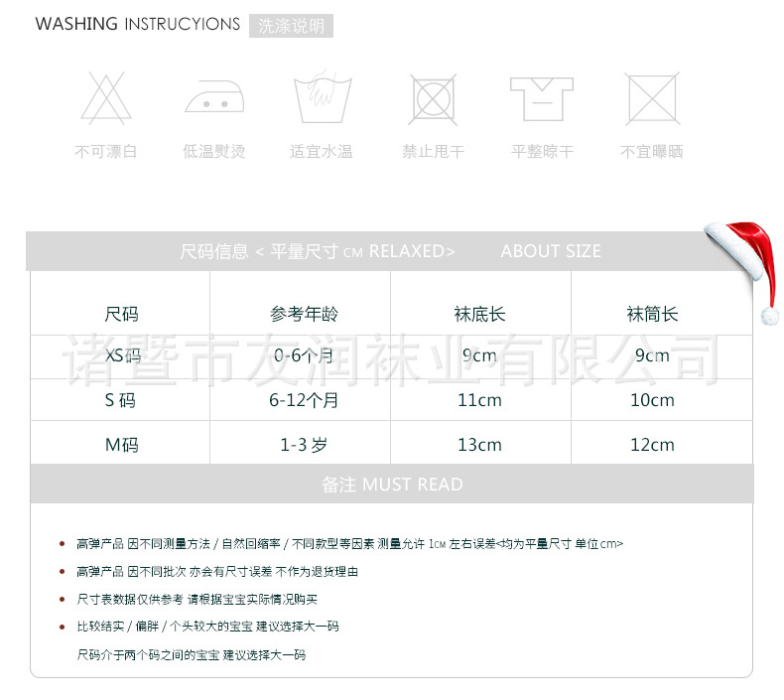
Task: Click the 袜底长 column header
Action: pyautogui.click(x=479, y=314)
